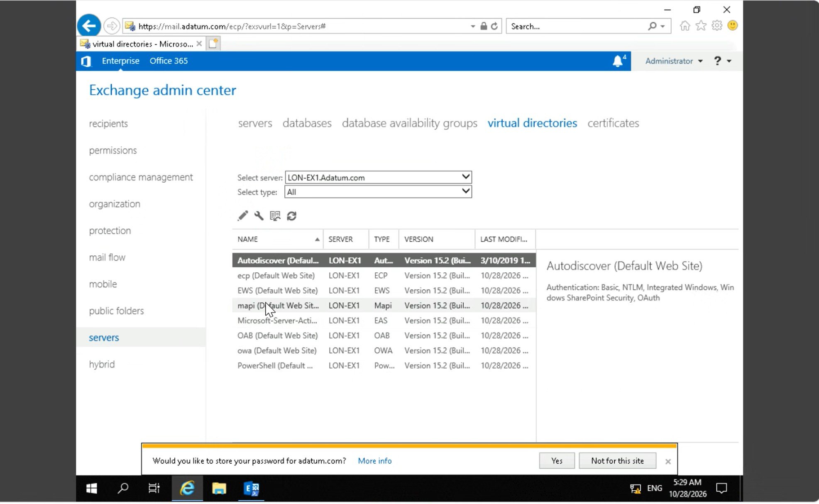This screenshot has width=819, height=504.
Task: Expand the help question mark menu
Action: pyautogui.click(x=723, y=61)
